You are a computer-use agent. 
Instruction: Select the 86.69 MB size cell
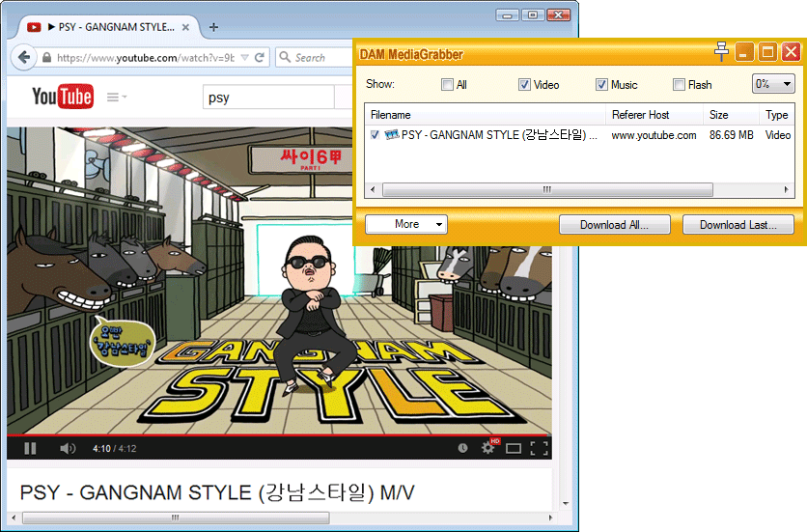tap(732, 135)
